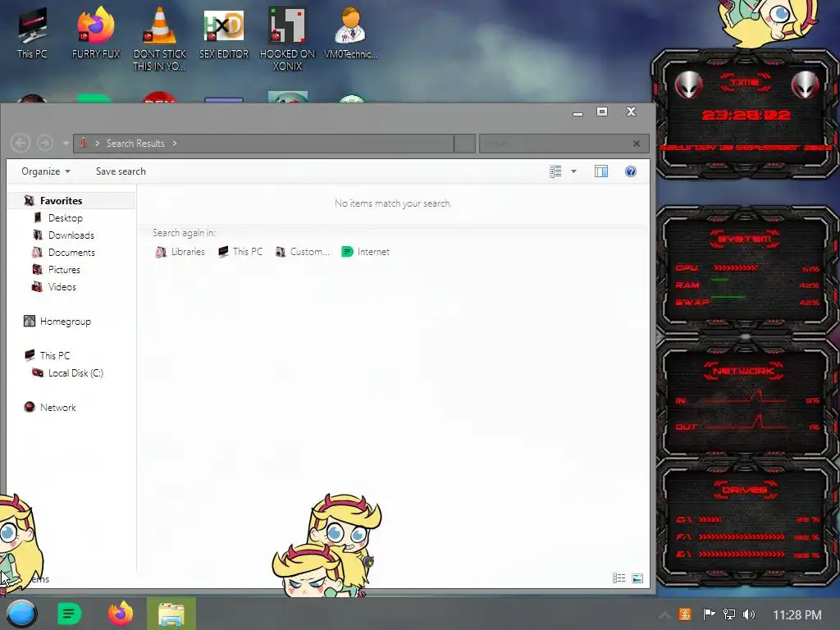Launch FURRY FUX Firefox desktop shortcut
Screen dimensions: 840x630
click(x=95, y=32)
